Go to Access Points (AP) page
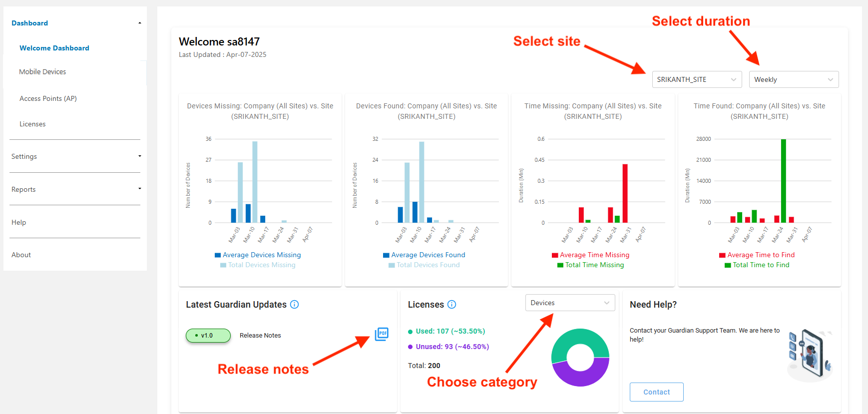The height and width of the screenshot is (414, 868). (x=48, y=99)
